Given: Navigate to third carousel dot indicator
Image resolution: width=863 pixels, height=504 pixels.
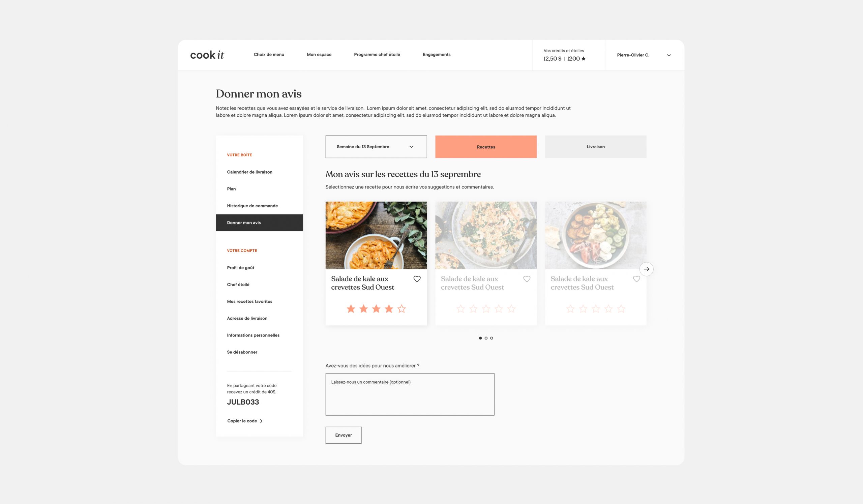Looking at the screenshot, I should pos(492,338).
